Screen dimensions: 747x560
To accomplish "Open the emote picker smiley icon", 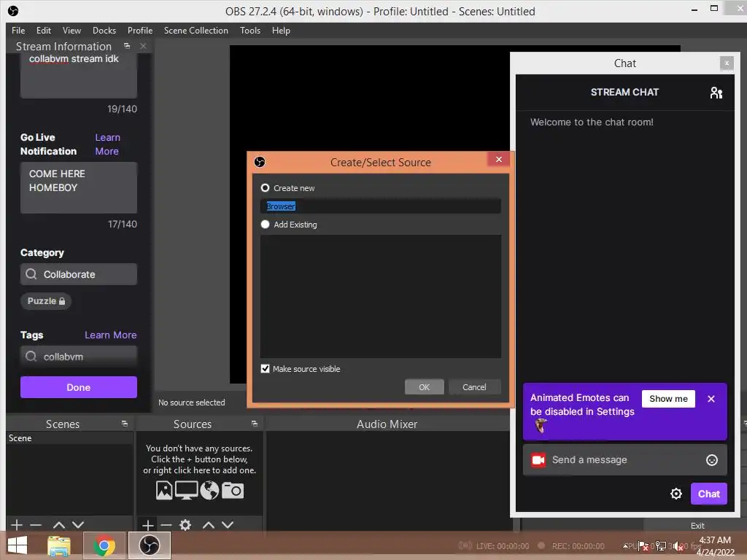I will point(712,460).
